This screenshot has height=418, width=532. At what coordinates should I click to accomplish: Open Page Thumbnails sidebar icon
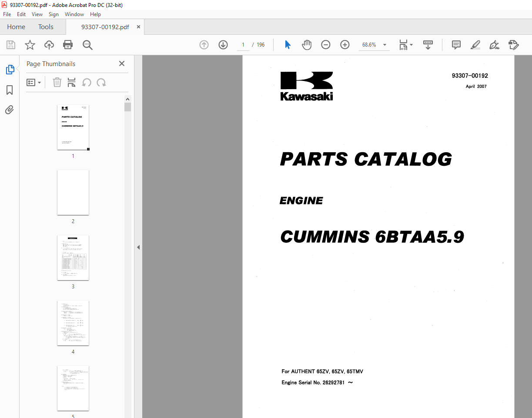[x=10, y=70]
